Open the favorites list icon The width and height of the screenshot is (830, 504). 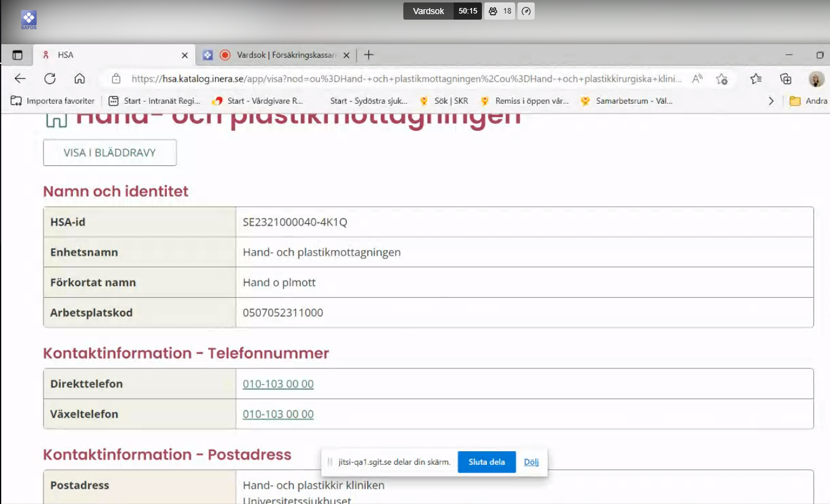coord(756,79)
